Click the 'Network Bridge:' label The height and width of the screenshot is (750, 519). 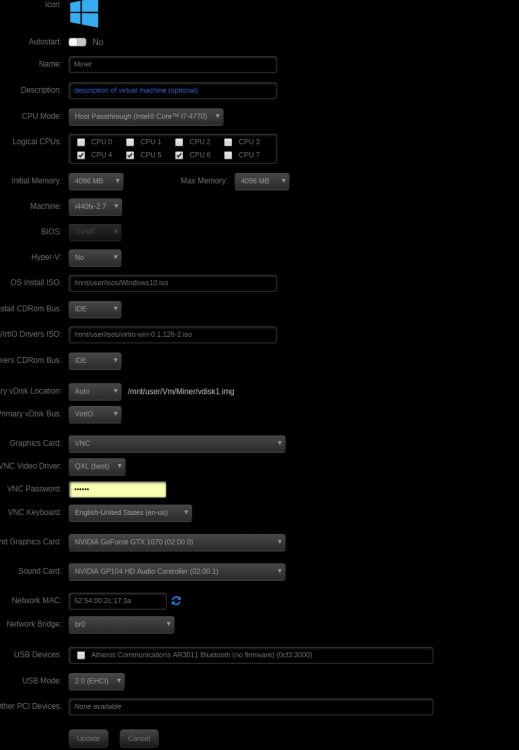[34, 624]
